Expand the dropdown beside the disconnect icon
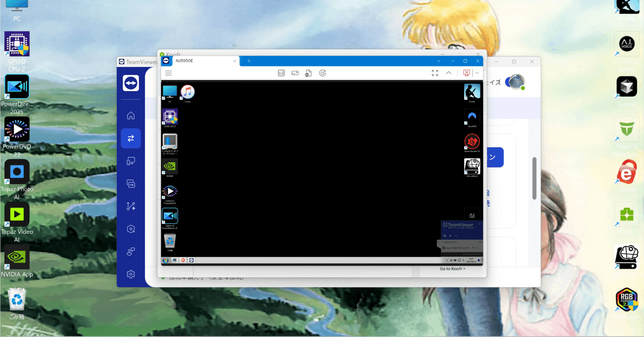The image size is (644, 337). click(x=476, y=73)
